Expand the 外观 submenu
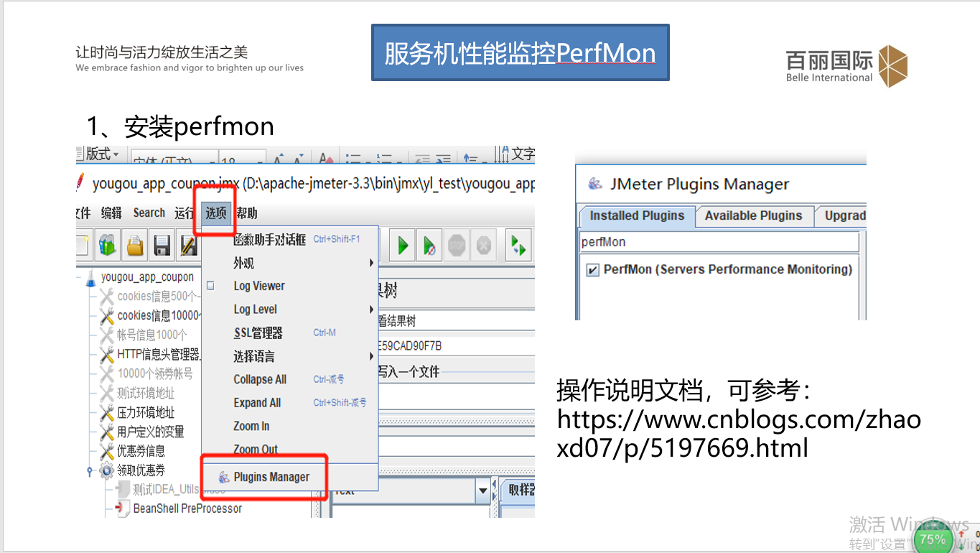 (x=289, y=263)
